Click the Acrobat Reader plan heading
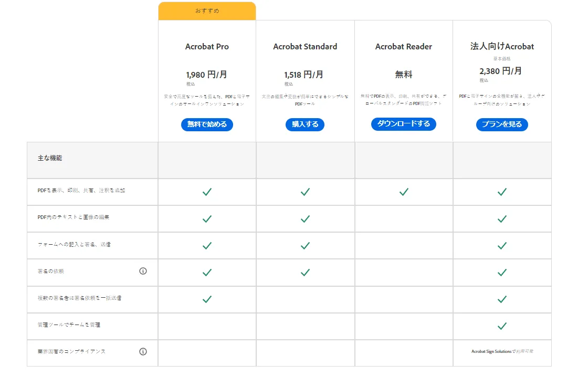 tap(404, 47)
